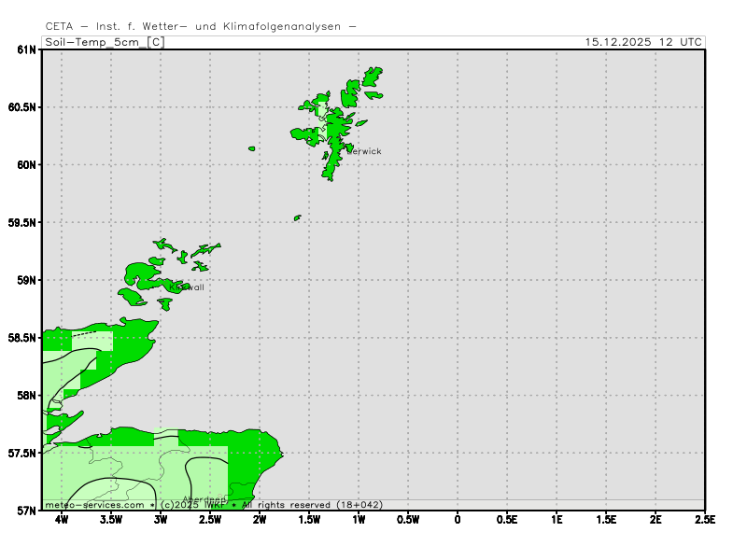Click the 4W longitude axis label
Image resolution: width=747 pixels, height=560 pixels.
click(x=62, y=520)
